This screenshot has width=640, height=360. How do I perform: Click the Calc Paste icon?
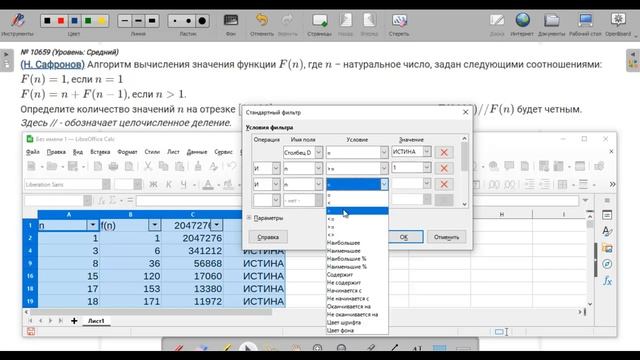179,166
